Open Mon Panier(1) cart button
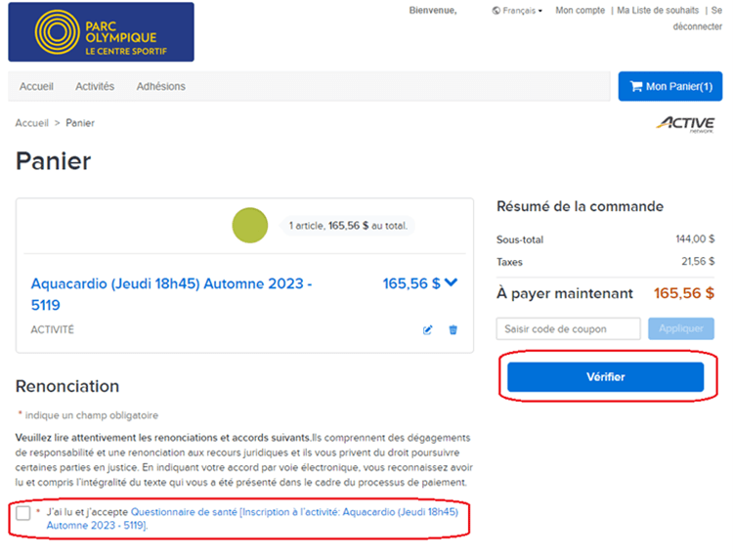The height and width of the screenshot is (560, 733). click(669, 87)
